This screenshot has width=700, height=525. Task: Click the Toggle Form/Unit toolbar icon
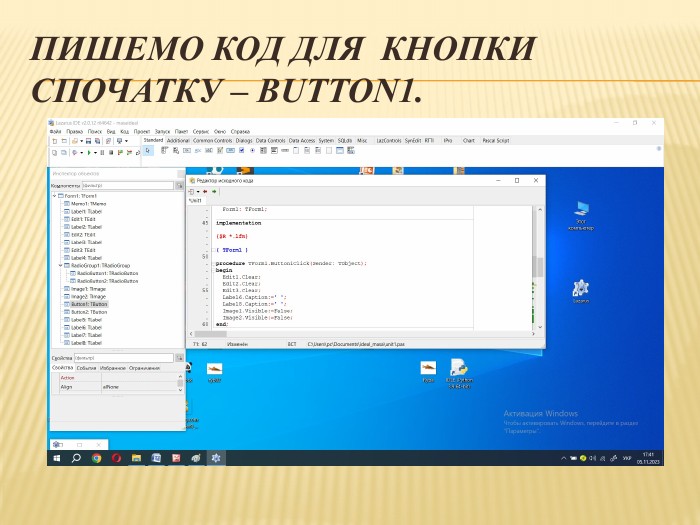pyautogui.click(x=108, y=141)
